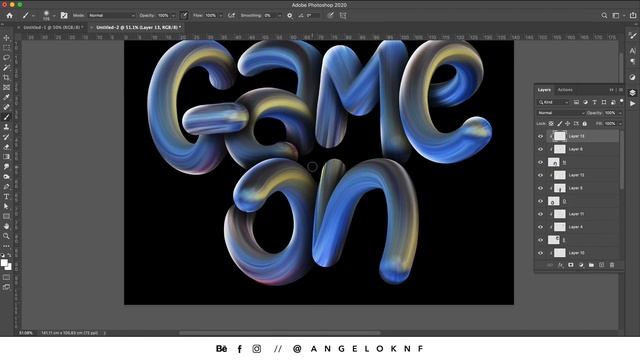The height and width of the screenshot is (360, 640).
Task: Click create new group folder icon
Action: (x=591, y=265)
